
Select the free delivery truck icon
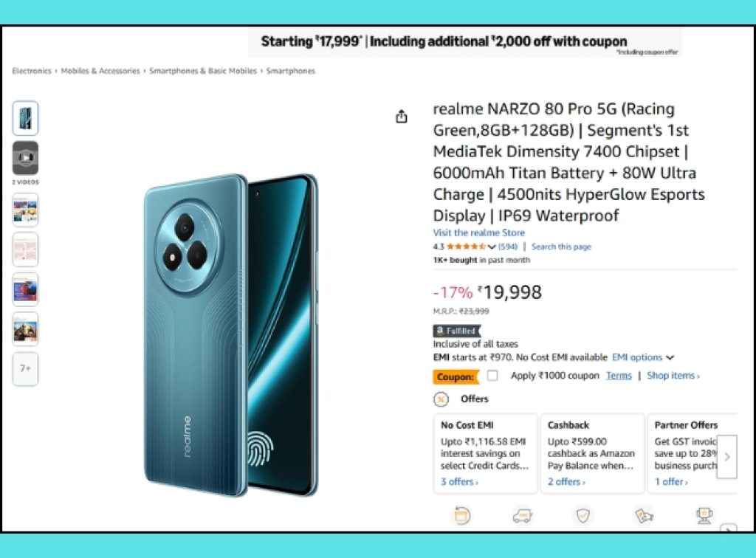[x=522, y=515]
